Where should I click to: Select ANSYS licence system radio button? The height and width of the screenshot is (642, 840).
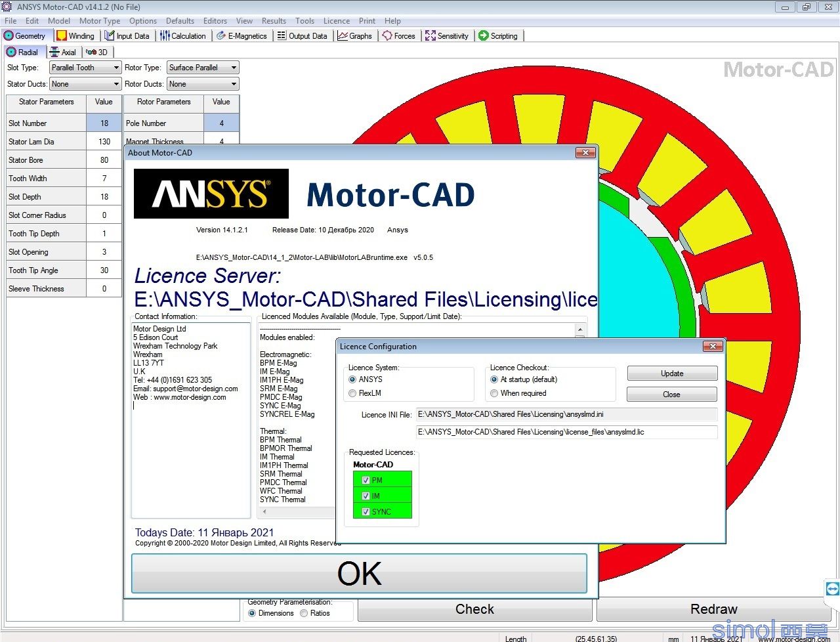point(352,379)
